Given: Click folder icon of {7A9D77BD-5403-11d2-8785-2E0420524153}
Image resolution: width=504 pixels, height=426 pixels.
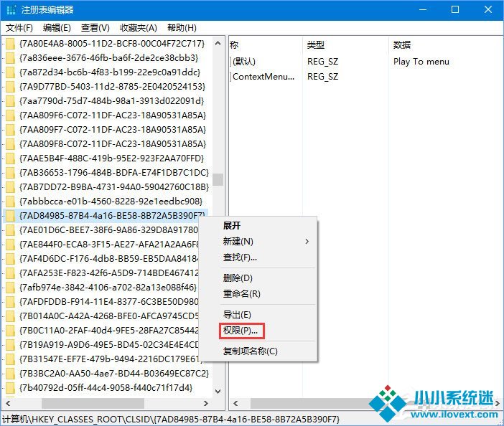Looking at the screenshot, I should 10,87.
